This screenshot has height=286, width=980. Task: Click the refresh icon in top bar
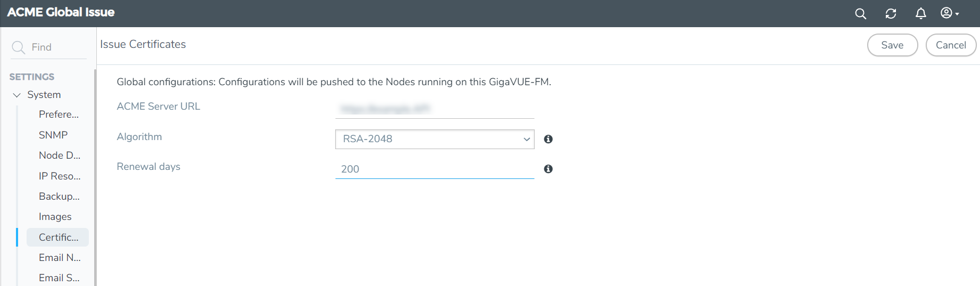point(891,14)
